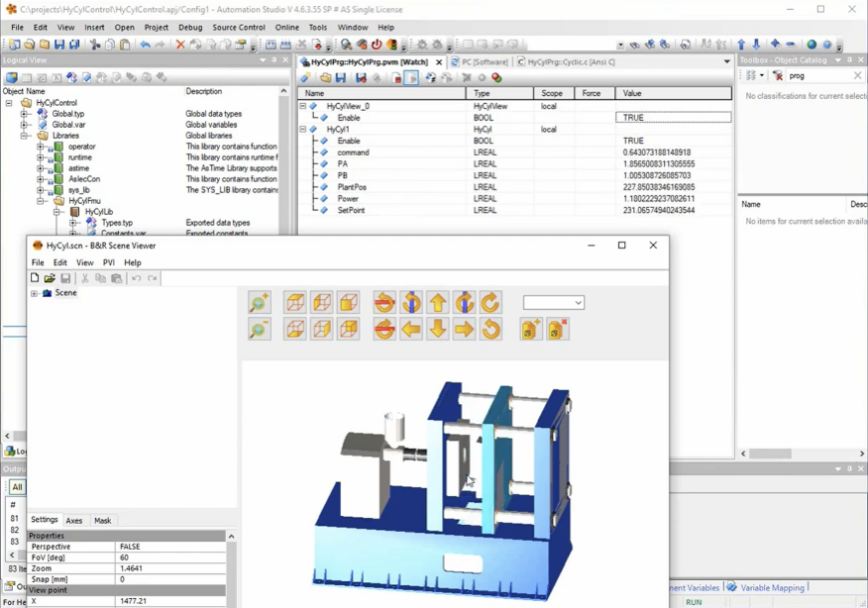Select the Zoom In magnifier tool in Scene Viewer
This screenshot has height=608, width=868.
(259, 303)
